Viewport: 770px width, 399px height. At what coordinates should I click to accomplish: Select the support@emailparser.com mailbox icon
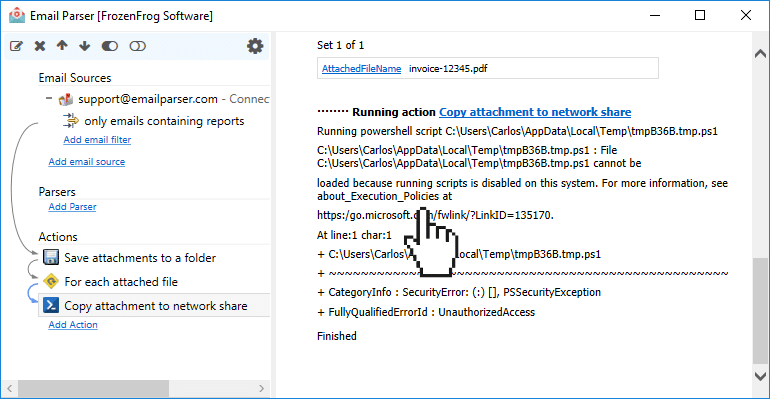pyautogui.click(x=66, y=100)
